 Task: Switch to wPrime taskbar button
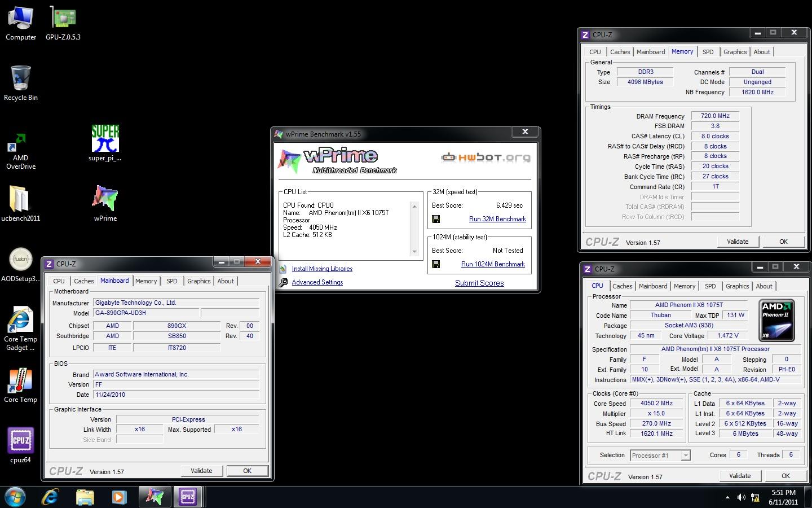point(155,497)
